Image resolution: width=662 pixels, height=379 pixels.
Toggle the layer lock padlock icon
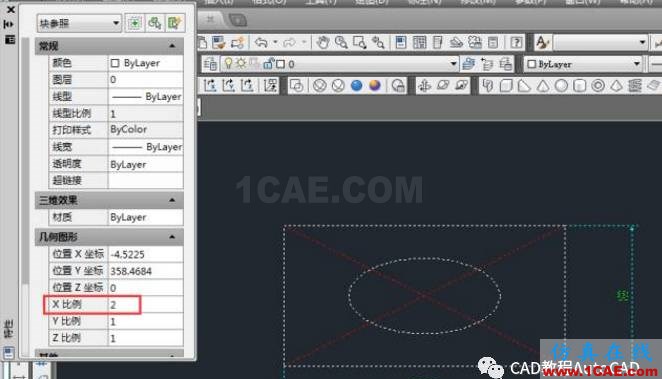[x=268, y=64]
